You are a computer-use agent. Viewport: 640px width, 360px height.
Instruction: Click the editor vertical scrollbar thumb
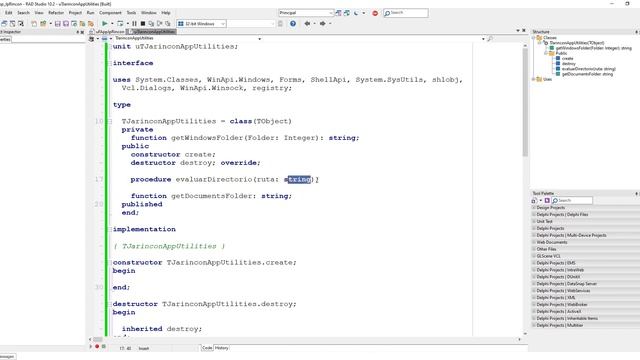tap(525, 102)
